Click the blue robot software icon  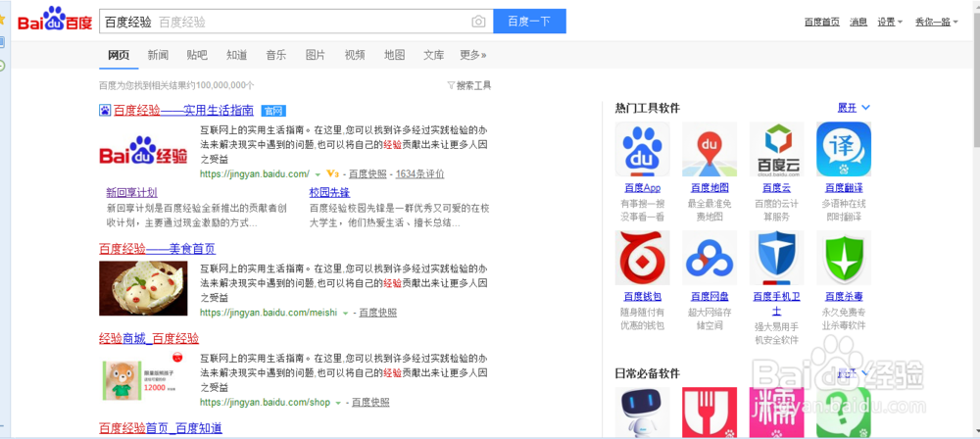pyautogui.click(x=642, y=413)
